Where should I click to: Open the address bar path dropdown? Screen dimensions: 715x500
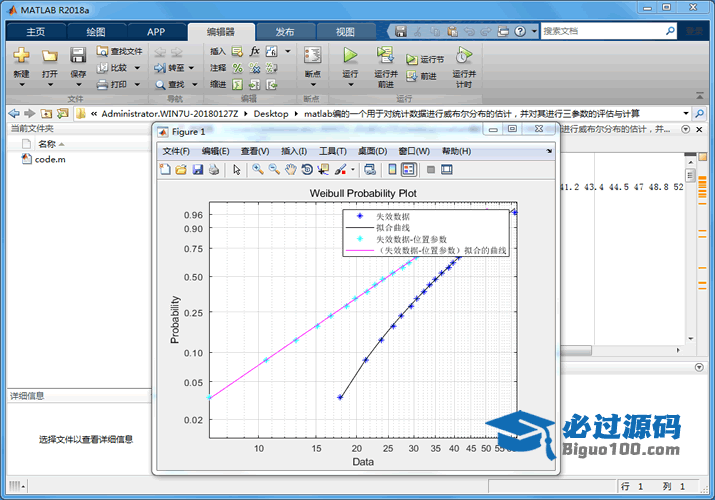(x=686, y=113)
